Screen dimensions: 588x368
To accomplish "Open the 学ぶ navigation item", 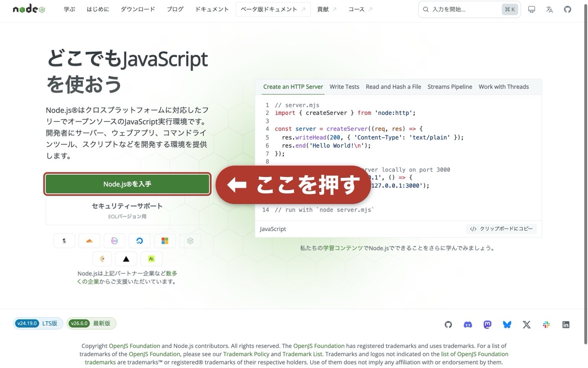I will coord(69,9).
